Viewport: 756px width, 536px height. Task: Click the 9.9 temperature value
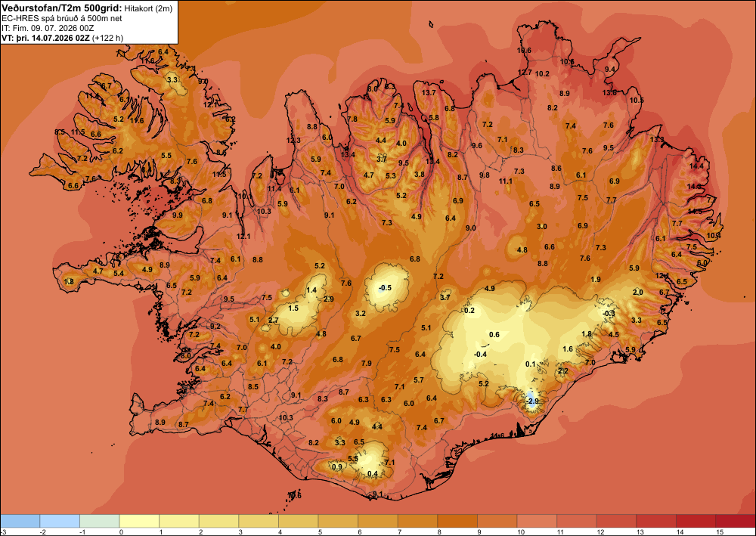point(178,215)
